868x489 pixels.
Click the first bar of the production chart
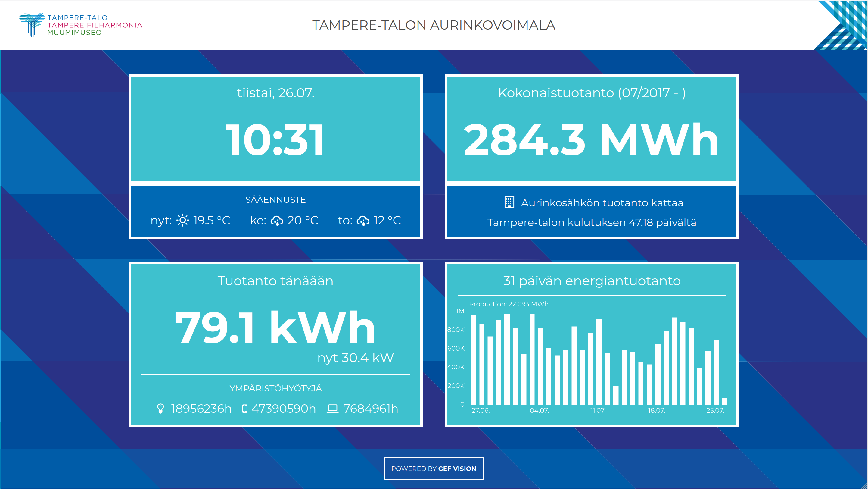click(473, 359)
